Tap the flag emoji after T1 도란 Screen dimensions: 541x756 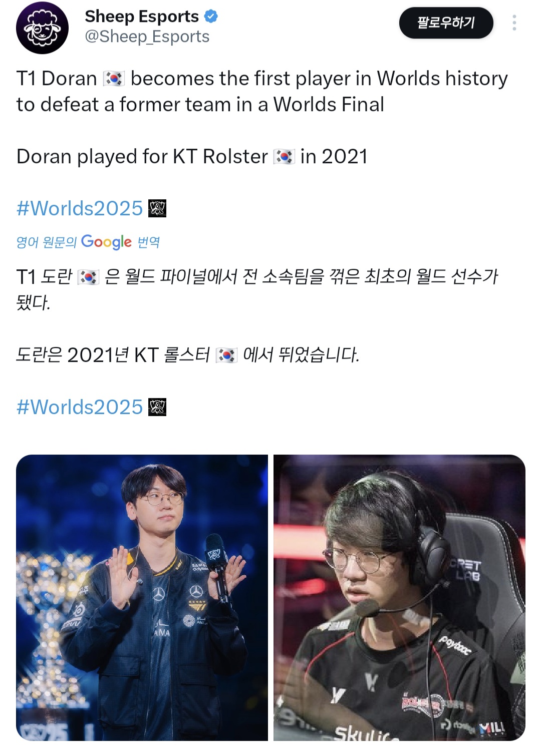89,277
